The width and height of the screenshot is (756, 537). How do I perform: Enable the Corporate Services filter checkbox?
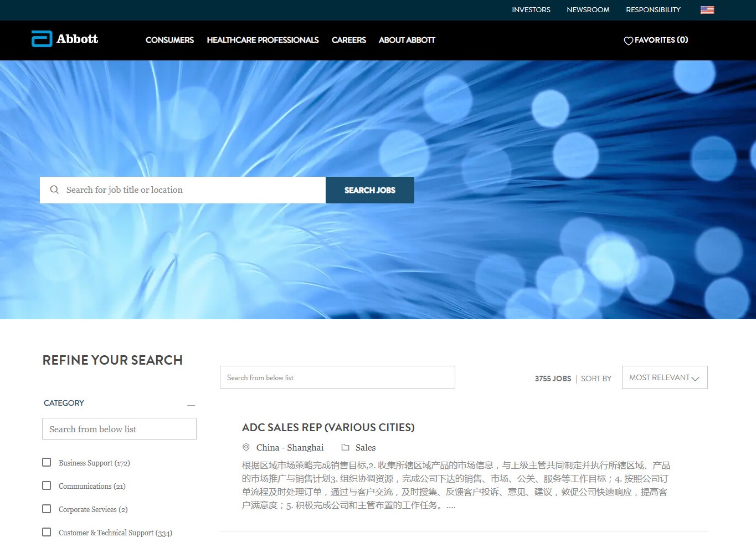pyautogui.click(x=47, y=509)
